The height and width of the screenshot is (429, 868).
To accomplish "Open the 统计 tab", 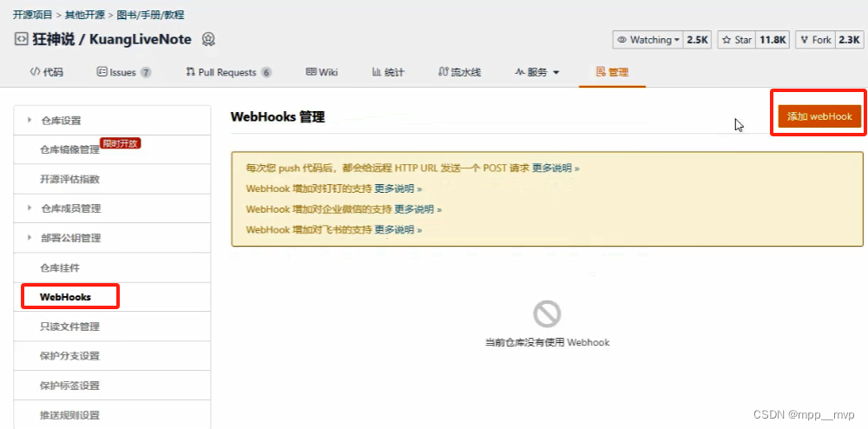I will point(388,72).
